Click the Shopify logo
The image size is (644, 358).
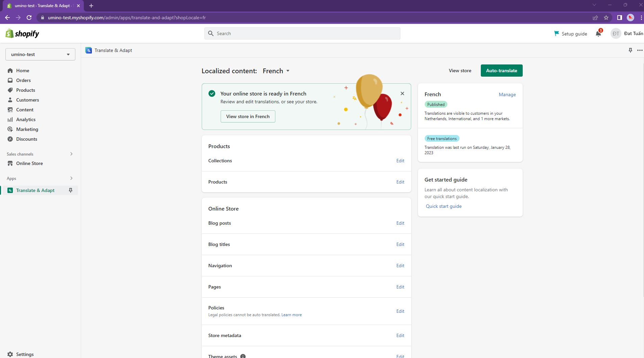(x=22, y=33)
